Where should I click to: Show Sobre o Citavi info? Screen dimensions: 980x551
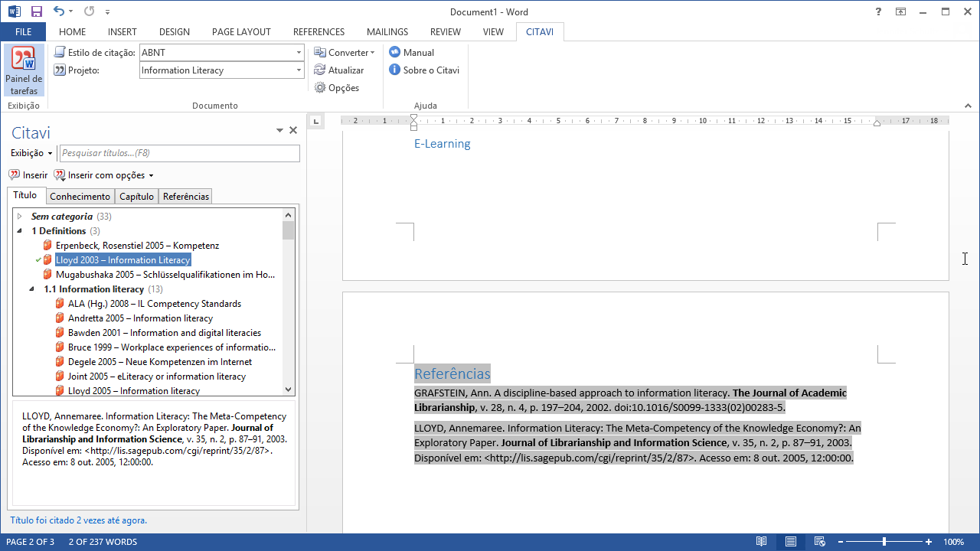click(424, 70)
